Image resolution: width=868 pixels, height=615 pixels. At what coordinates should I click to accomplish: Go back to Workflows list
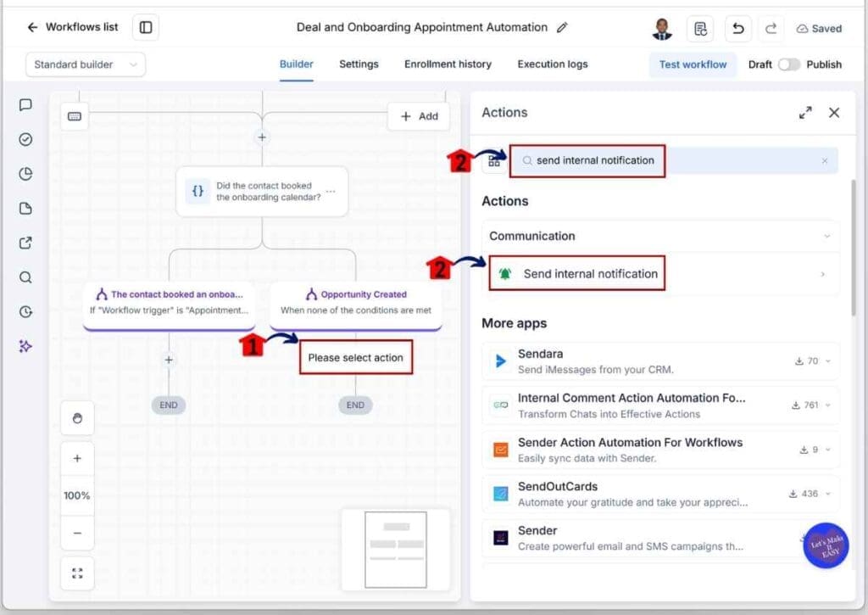click(73, 27)
